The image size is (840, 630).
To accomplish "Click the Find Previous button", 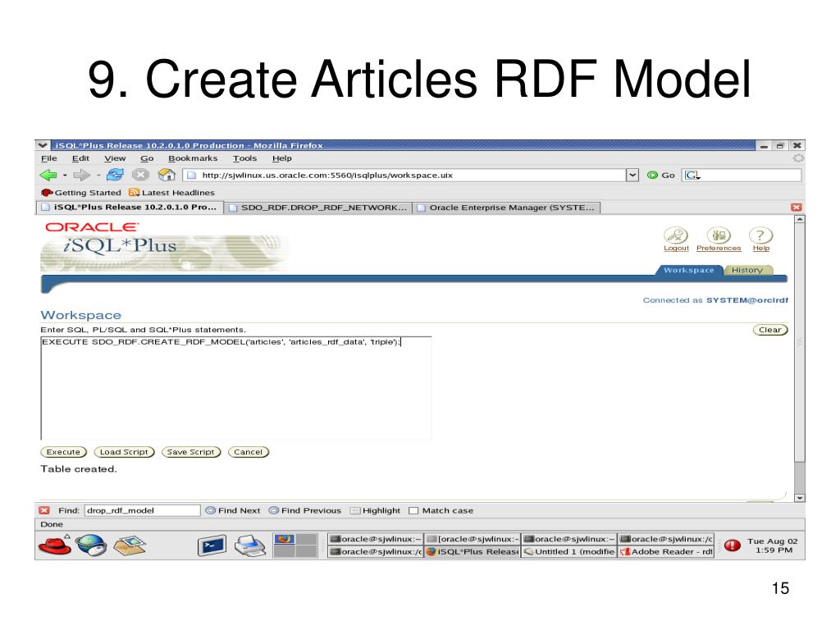I will pyautogui.click(x=305, y=510).
